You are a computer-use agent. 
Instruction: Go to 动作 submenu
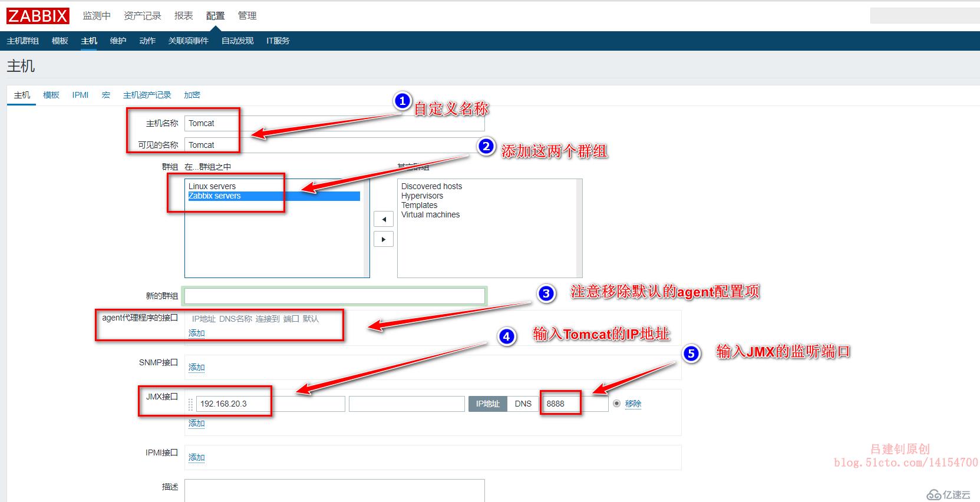(x=147, y=41)
